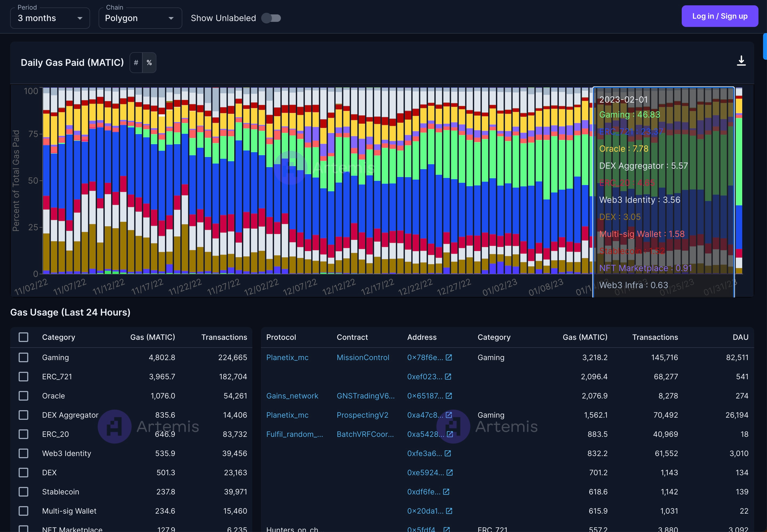
Task: Open external link icon for 0xdf6fe address
Action: tap(446, 492)
